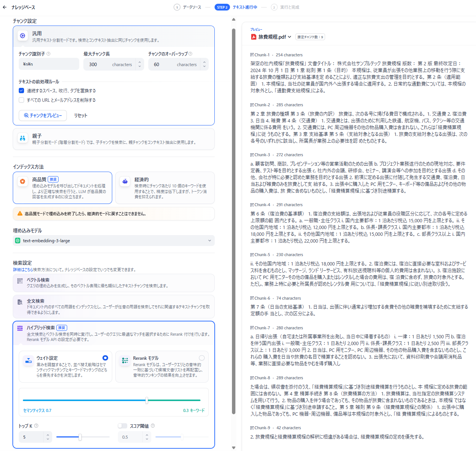Click the セマンティクス/キーワード weight slider handle

[x=147, y=400]
